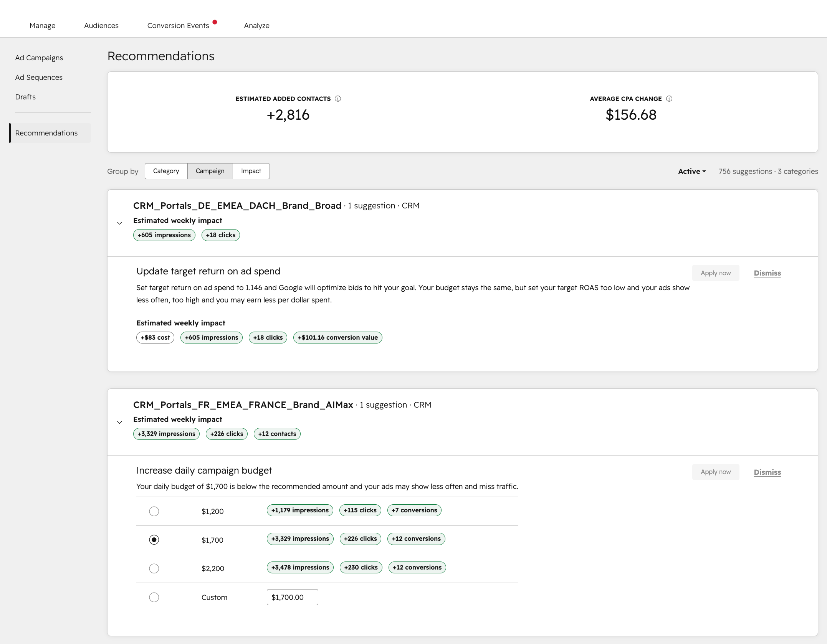
Task: Go to Ad Campaigns in sidebar
Action: point(39,58)
